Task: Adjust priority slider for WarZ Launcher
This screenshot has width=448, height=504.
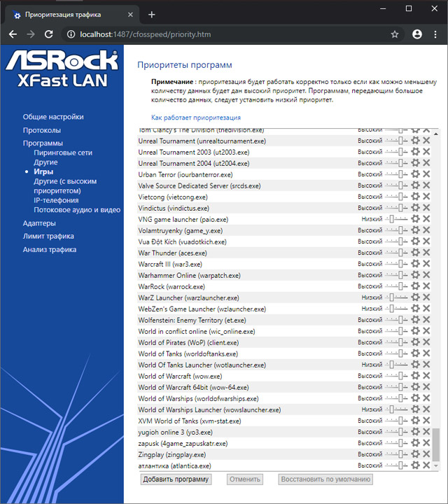Action: tap(397, 297)
